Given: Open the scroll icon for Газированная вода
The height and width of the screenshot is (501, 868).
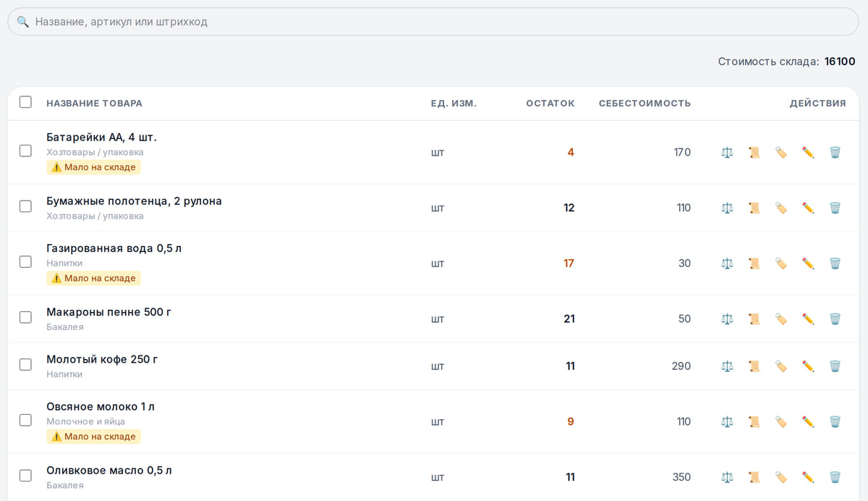Looking at the screenshot, I should (x=754, y=264).
